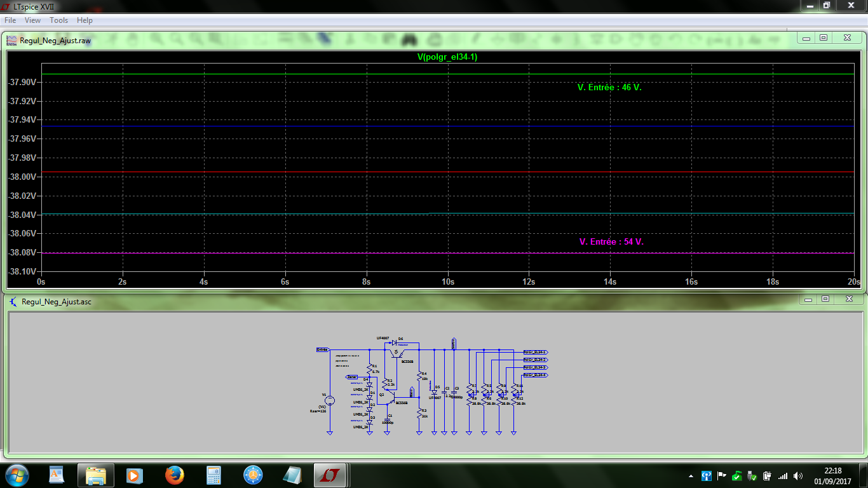Select the PolGr_EL34-1 output label

tap(536, 352)
